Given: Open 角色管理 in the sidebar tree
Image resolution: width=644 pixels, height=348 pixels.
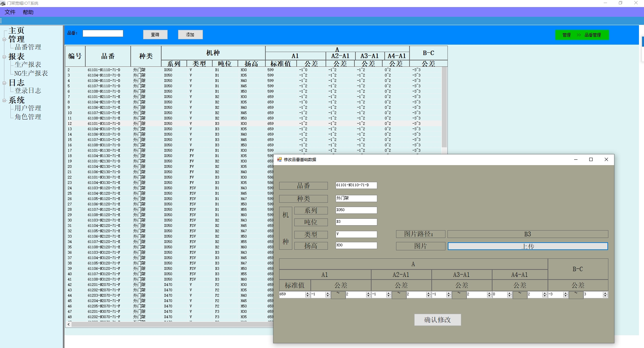Looking at the screenshot, I should (x=28, y=117).
